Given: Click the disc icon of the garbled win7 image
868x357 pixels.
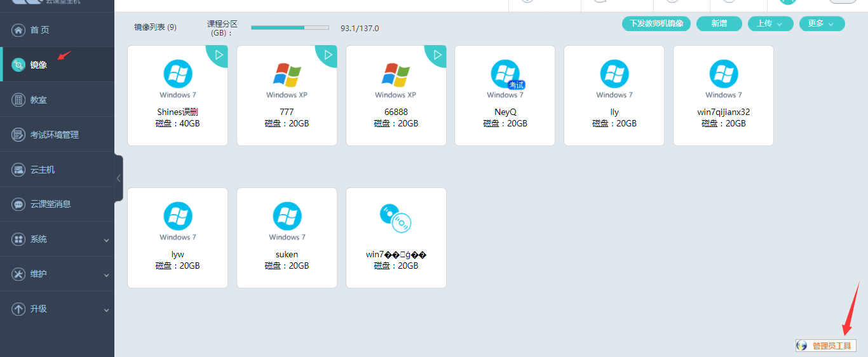Looking at the screenshot, I should point(396,218).
